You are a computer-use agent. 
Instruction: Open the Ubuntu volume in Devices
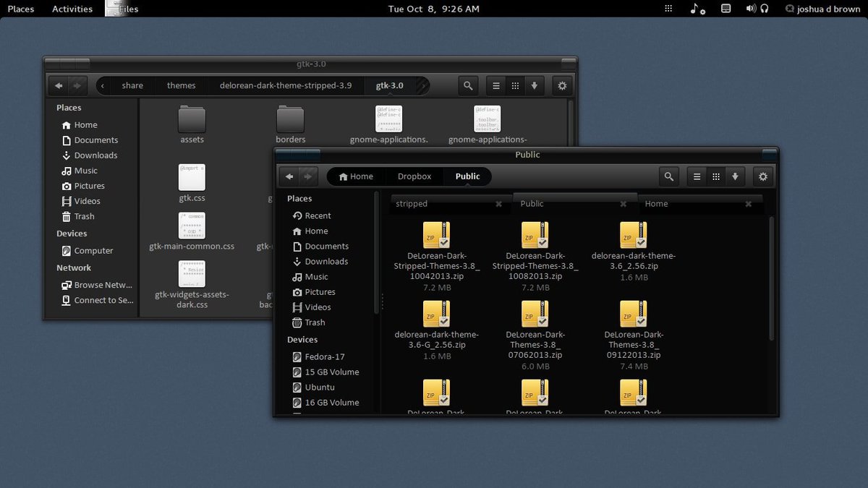[x=319, y=387]
